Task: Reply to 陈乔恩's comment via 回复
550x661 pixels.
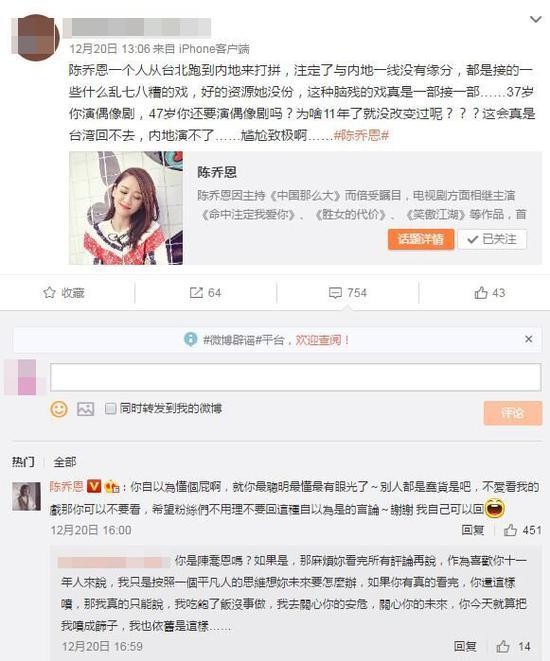Action: tap(472, 530)
